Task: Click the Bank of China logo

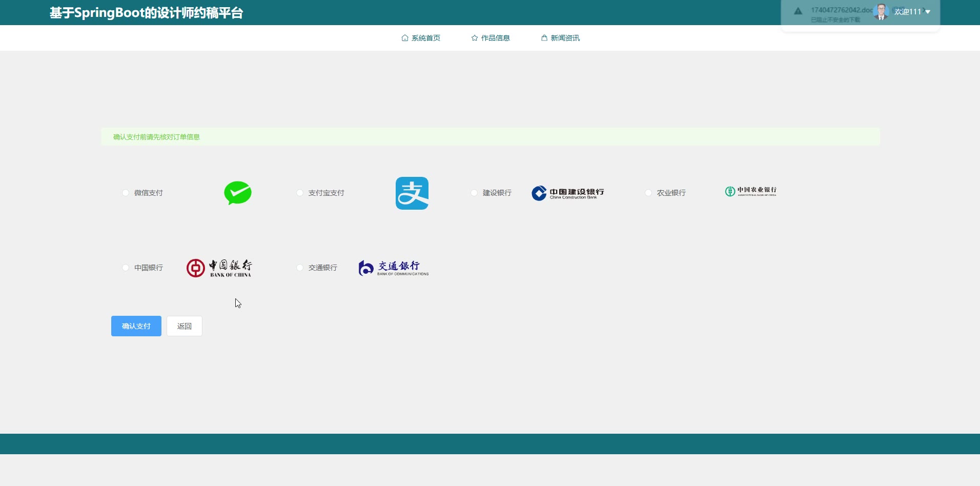Action: 219,268
